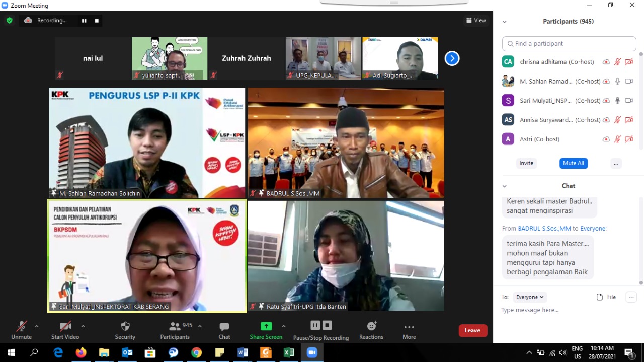Open the View layout menu
This screenshot has width=644, height=362.
[x=476, y=21]
